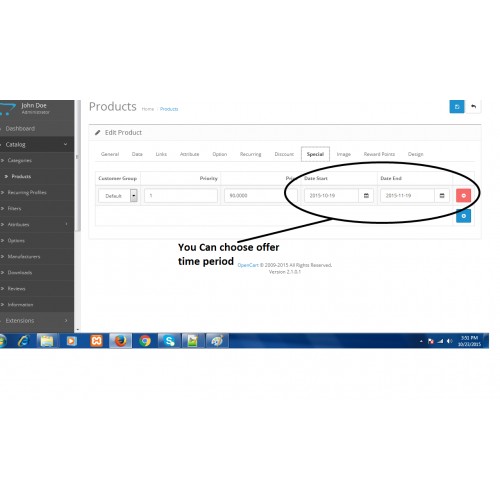The image size is (500, 500).
Task: Collapse the Catalog sidebar menu
Action: [x=37, y=144]
